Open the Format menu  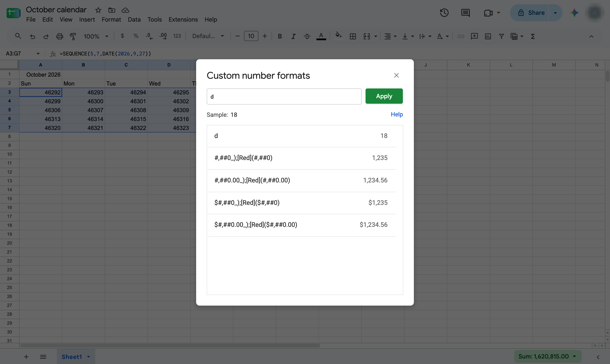pos(111,19)
